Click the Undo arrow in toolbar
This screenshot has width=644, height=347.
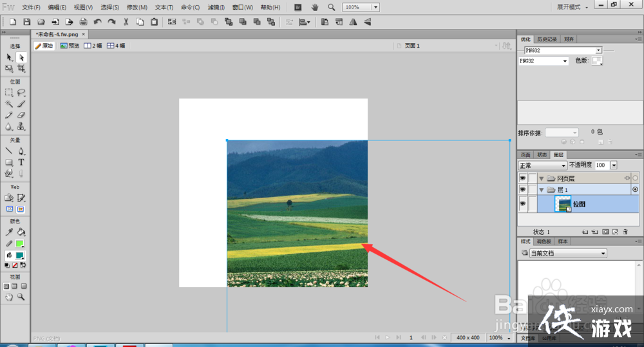click(x=98, y=22)
